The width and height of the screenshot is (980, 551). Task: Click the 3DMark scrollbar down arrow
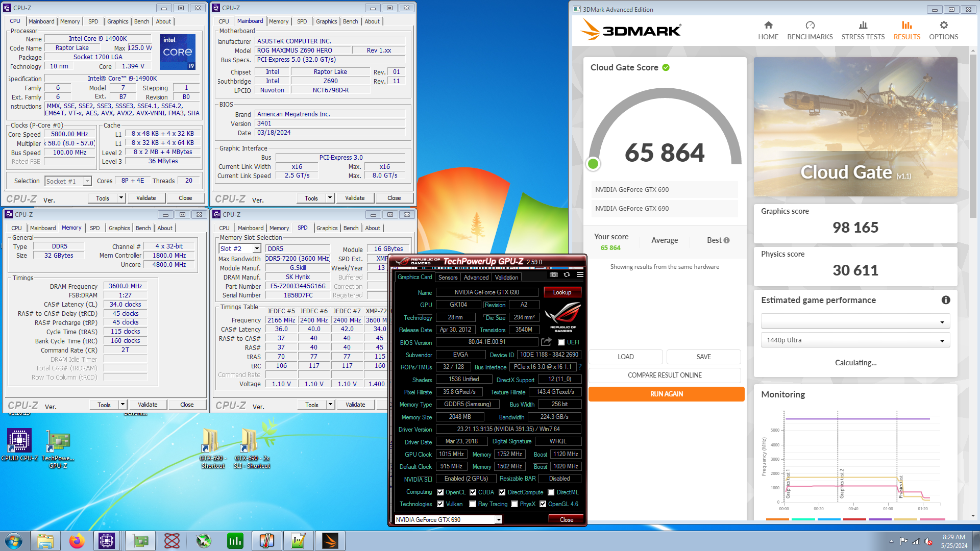[x=973, y=516]
